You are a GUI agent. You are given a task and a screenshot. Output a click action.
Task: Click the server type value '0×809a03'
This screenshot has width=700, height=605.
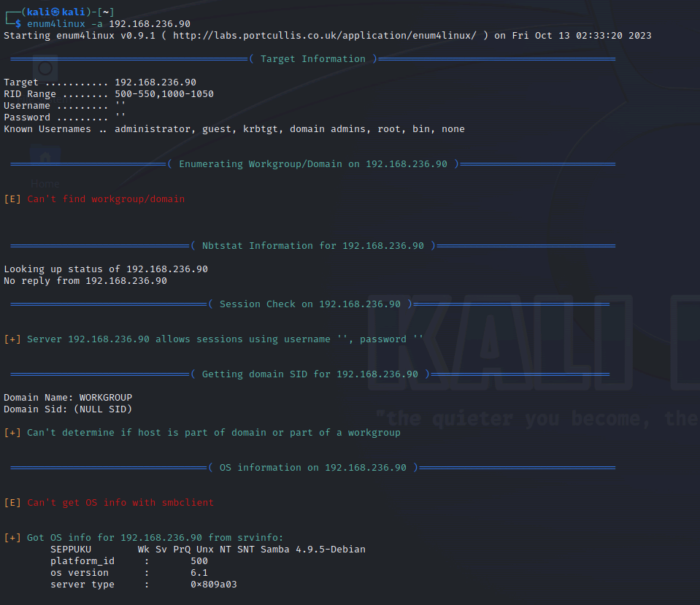(x=213, y=585)
